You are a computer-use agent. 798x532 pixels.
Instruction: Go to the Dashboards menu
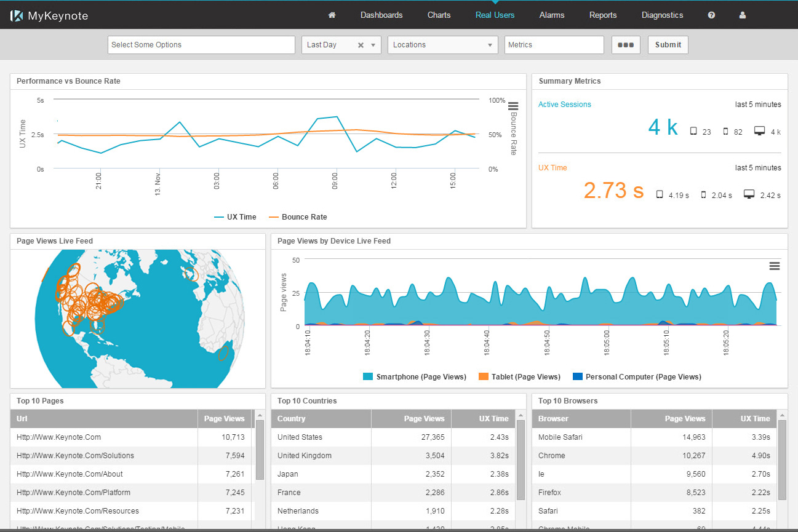point(381,15)
